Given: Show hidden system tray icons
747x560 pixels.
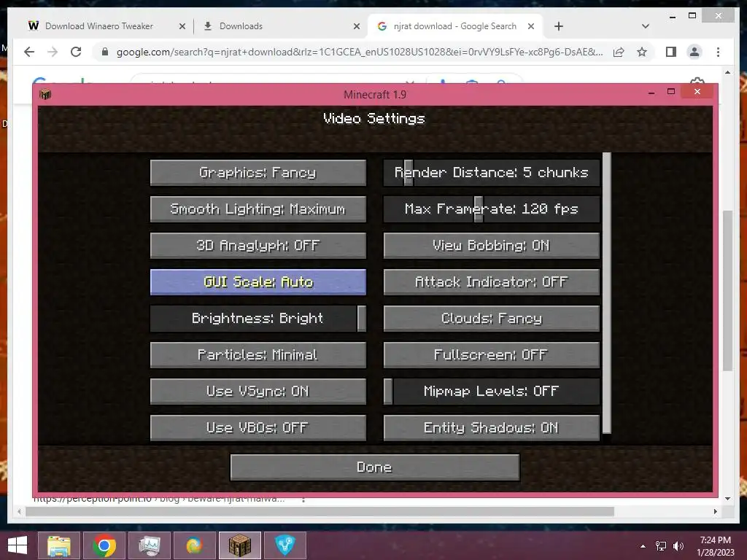Looking at the screenshot, I should tap(643, 546).
